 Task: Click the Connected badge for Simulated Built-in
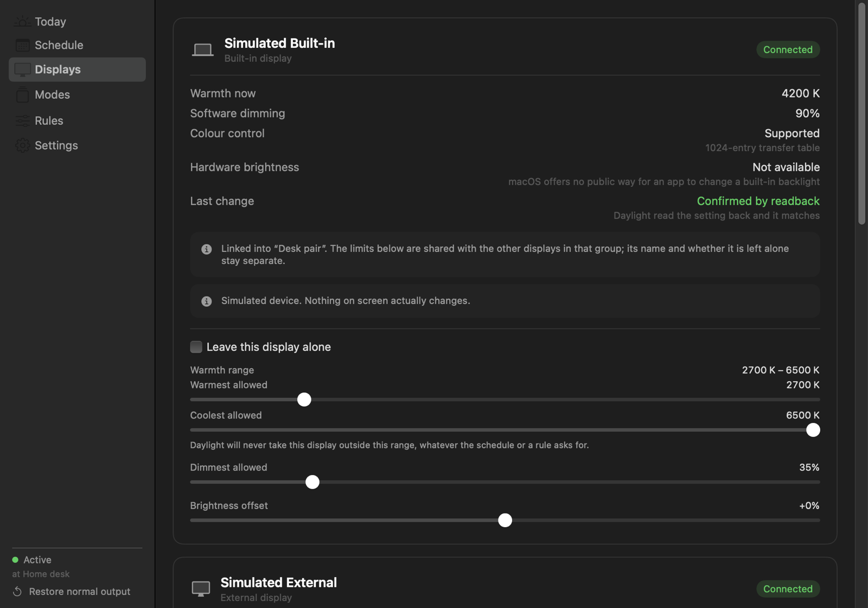tap(788, 49)
